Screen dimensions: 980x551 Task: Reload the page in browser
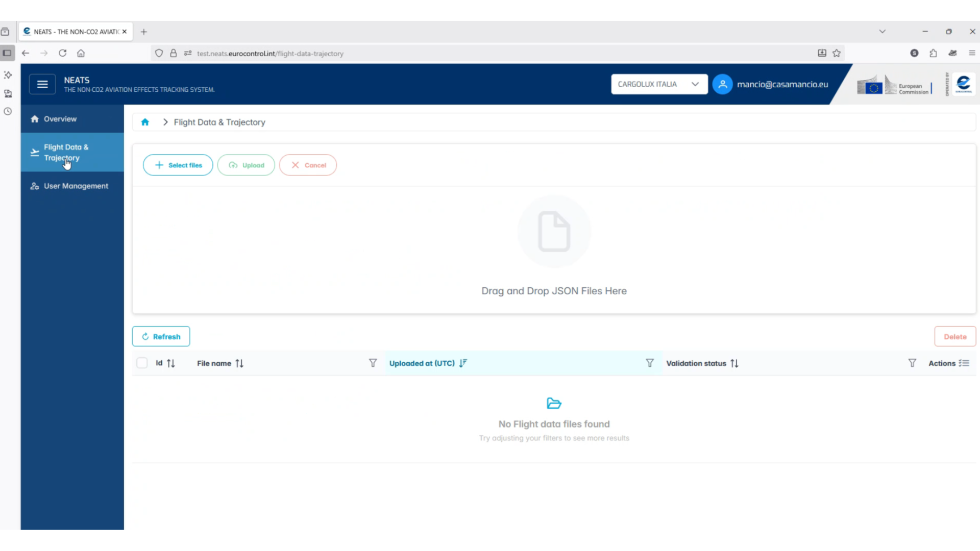click(x=62, y=53)
